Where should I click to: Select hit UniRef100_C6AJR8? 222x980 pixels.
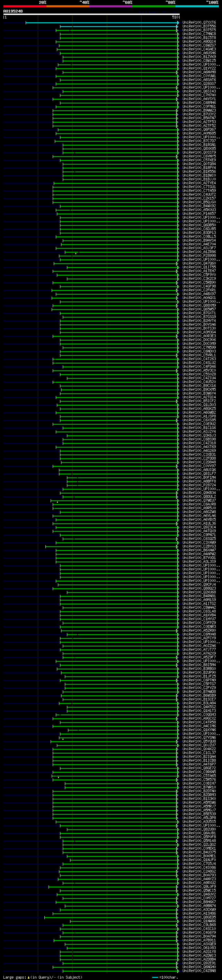[199, 504]
